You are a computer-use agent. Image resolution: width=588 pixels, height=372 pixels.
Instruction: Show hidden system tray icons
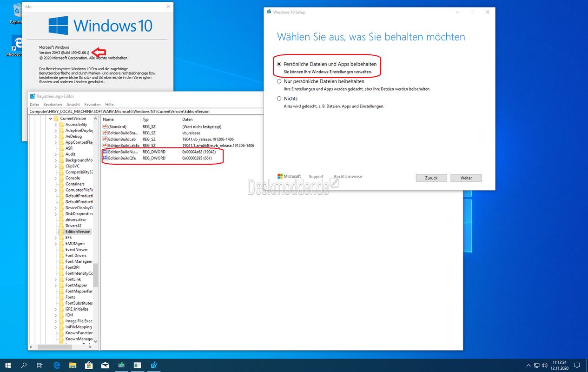(x=529, y=365)
